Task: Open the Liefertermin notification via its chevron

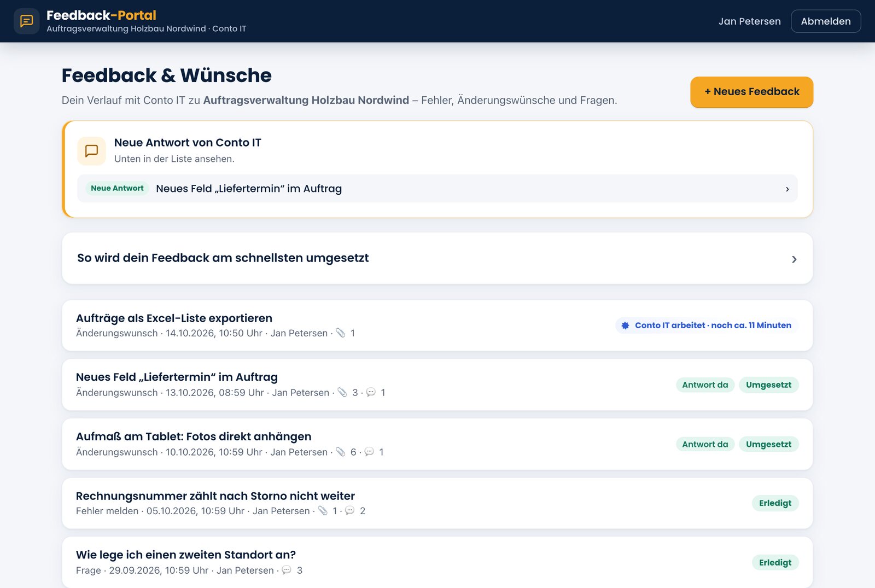Action: pyautogui.click(x=787, y=189)
